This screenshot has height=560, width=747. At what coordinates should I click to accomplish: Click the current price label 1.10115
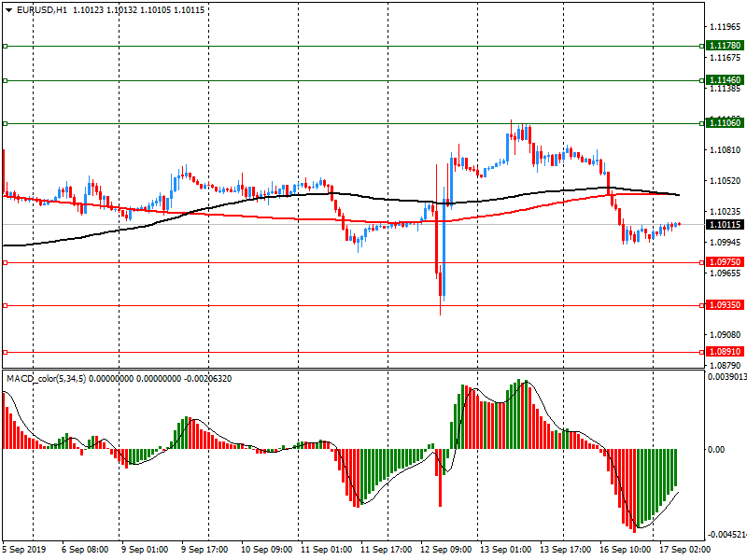pyautogui.click(x=726, y=225)
